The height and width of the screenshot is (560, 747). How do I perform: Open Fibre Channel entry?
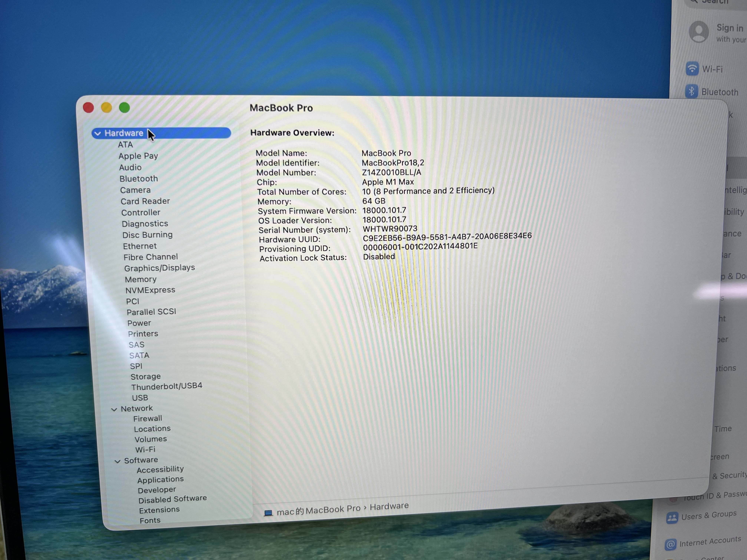point(151,257)
